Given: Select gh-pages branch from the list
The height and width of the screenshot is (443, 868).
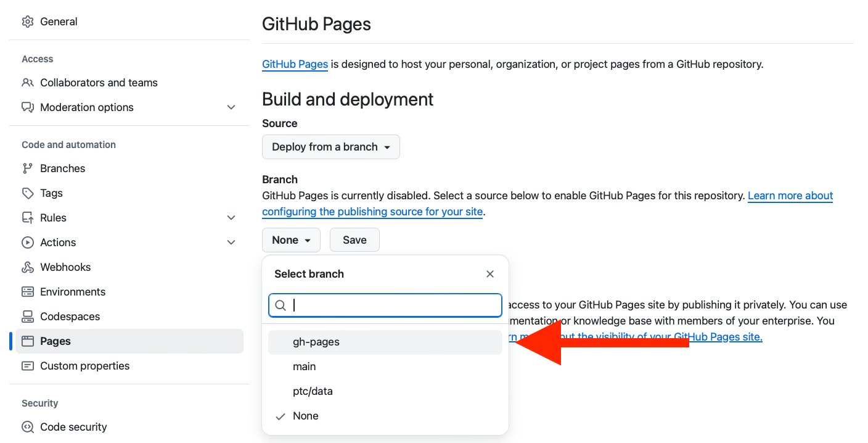Looking at the screenshot, I should point(385,342).
